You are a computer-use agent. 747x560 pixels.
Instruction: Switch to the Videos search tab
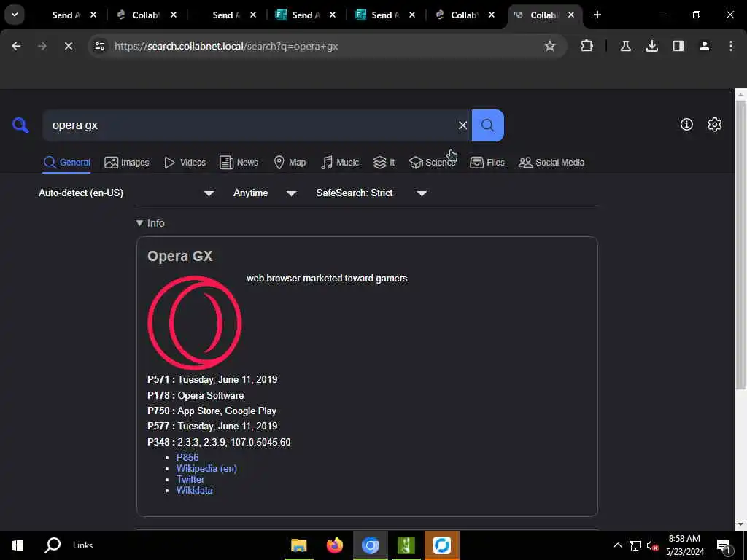185,163
